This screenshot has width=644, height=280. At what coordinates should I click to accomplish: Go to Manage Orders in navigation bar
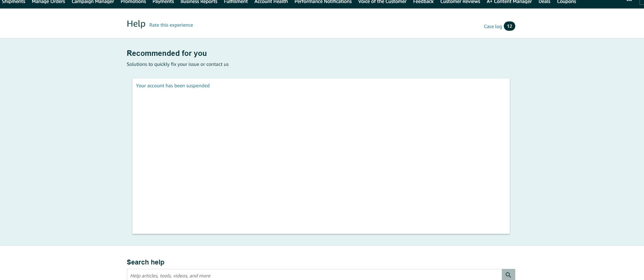48,2
